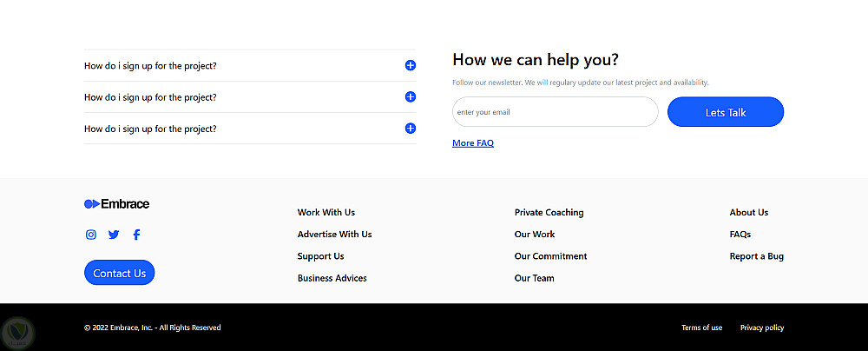Open the Twitter social icon
Screen dimensions: 868x351
coord(114,235)
